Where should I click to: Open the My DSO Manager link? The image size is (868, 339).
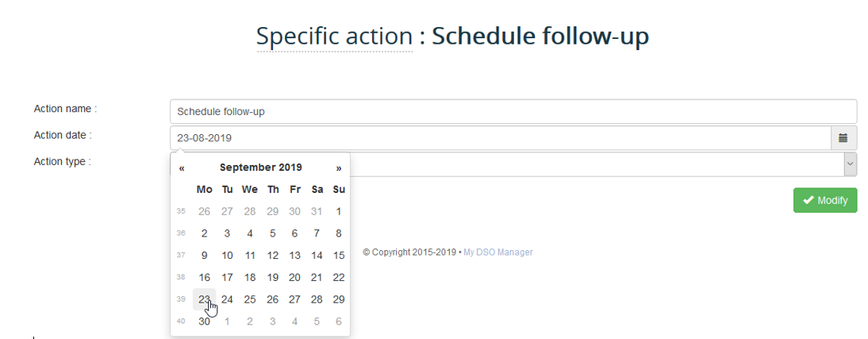[498, 252]
